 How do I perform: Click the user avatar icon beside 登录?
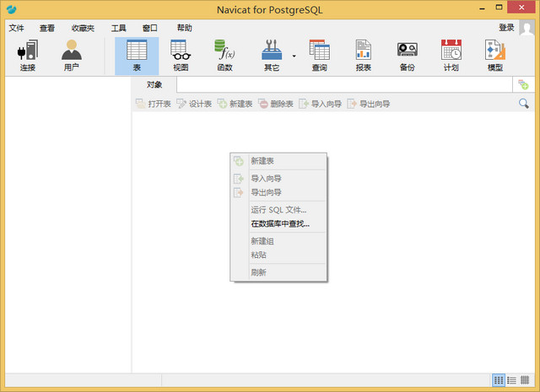pyautogui.click(x=526, y=28)
